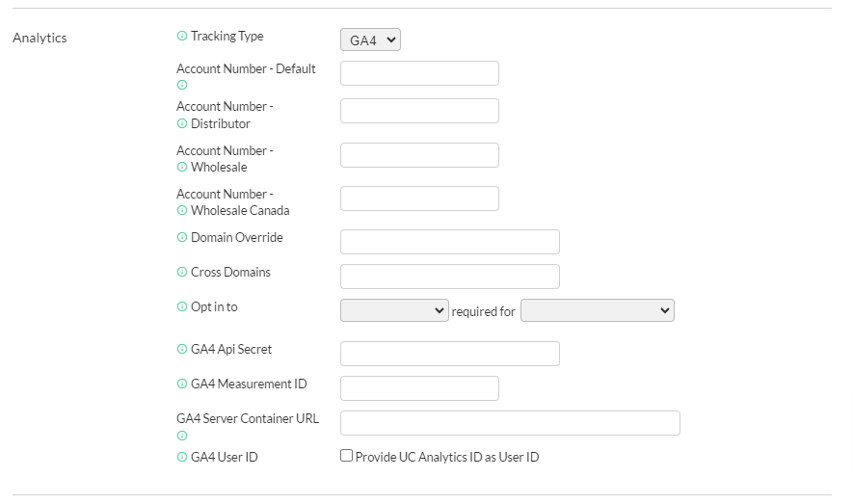853x504 pixels.
Task: Click the Opt in to info icon
Action: [182, 306]
